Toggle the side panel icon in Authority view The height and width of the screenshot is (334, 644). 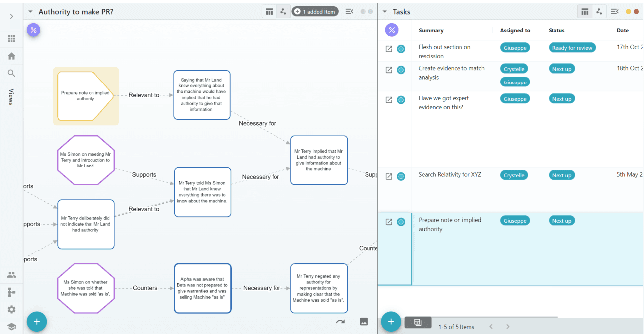point(349,12)
